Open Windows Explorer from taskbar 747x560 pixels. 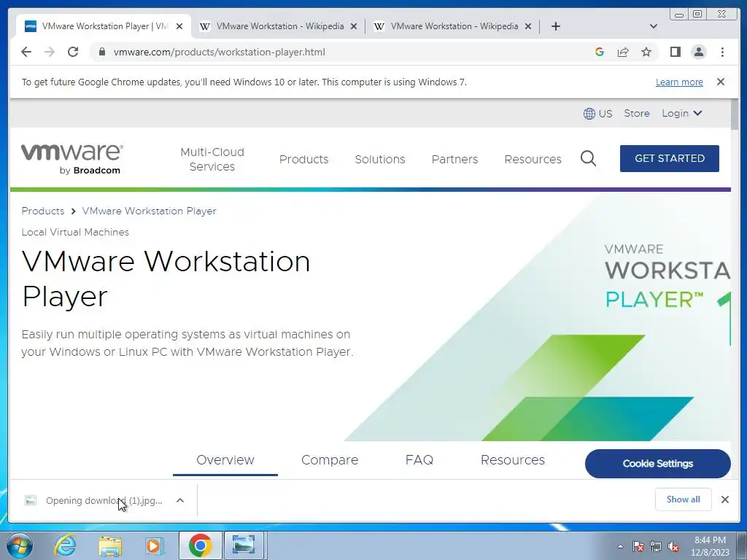[x=110, y=545]
